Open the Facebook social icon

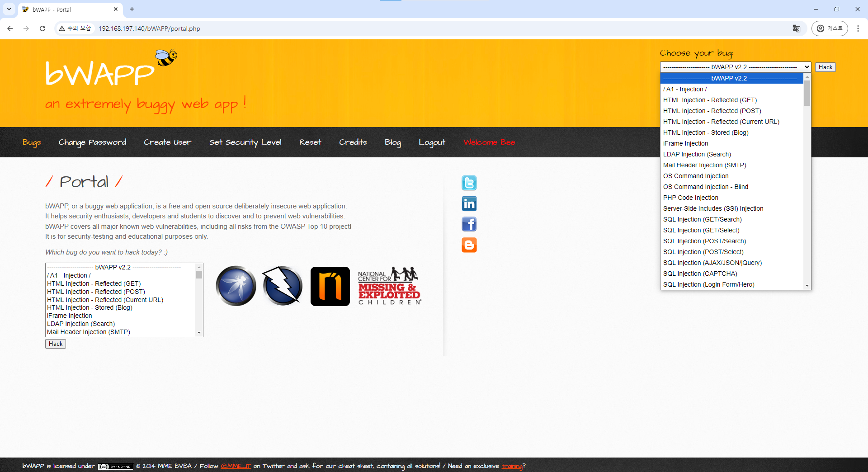(469, 224)
